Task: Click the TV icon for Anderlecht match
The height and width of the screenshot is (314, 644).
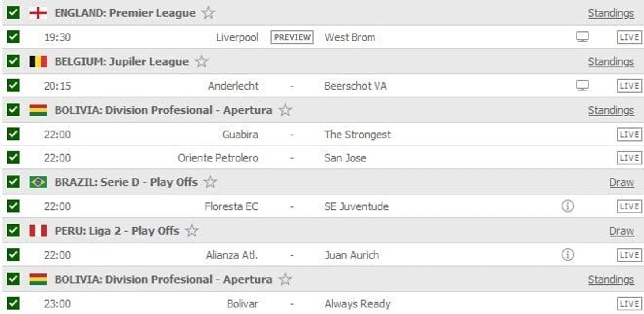Action: click(x=582, y=86)
